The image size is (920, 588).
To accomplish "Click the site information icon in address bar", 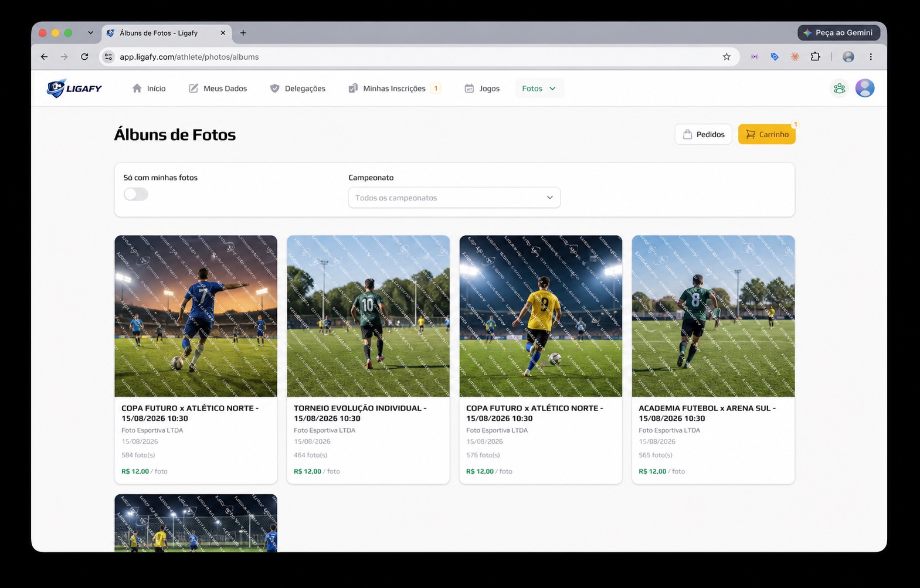I will click(x=108, y=57).
